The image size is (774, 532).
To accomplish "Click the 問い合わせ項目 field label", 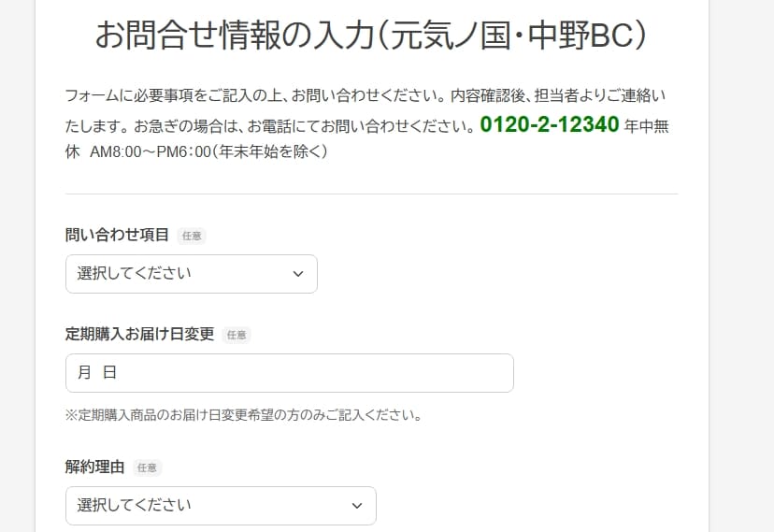I will point(117,235).
